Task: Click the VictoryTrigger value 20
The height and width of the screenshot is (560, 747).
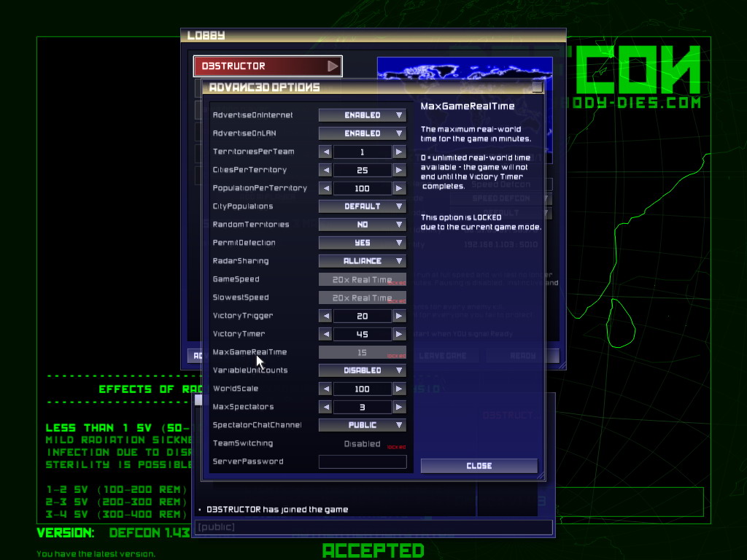Action: click(x=363, y=316)
